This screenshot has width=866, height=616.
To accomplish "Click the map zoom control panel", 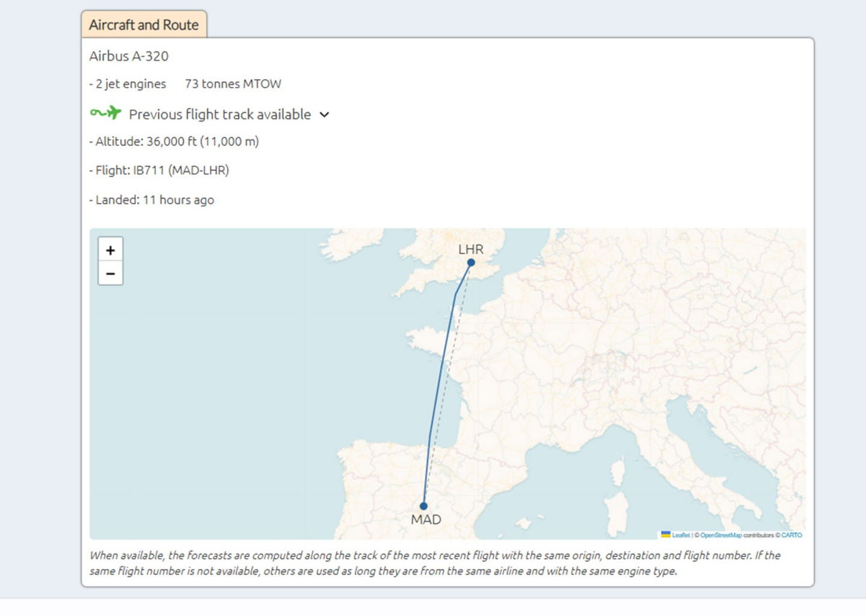I will click(110, 262).
